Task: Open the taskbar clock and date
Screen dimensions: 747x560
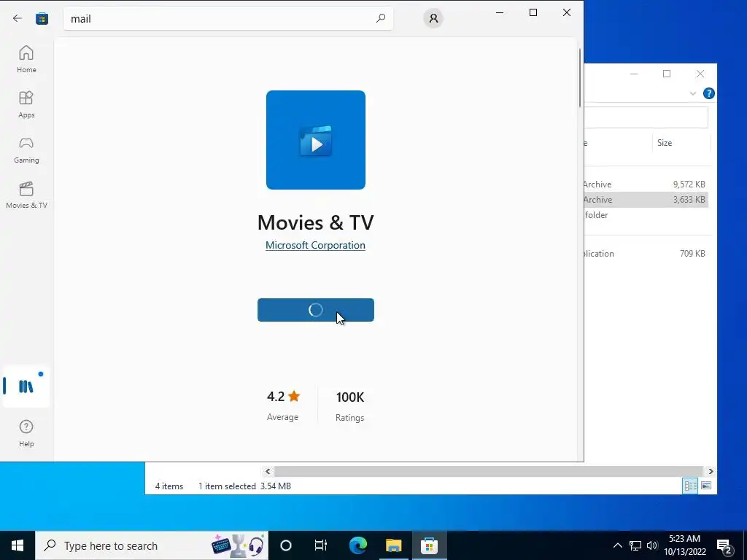Action: coord(684,545)
